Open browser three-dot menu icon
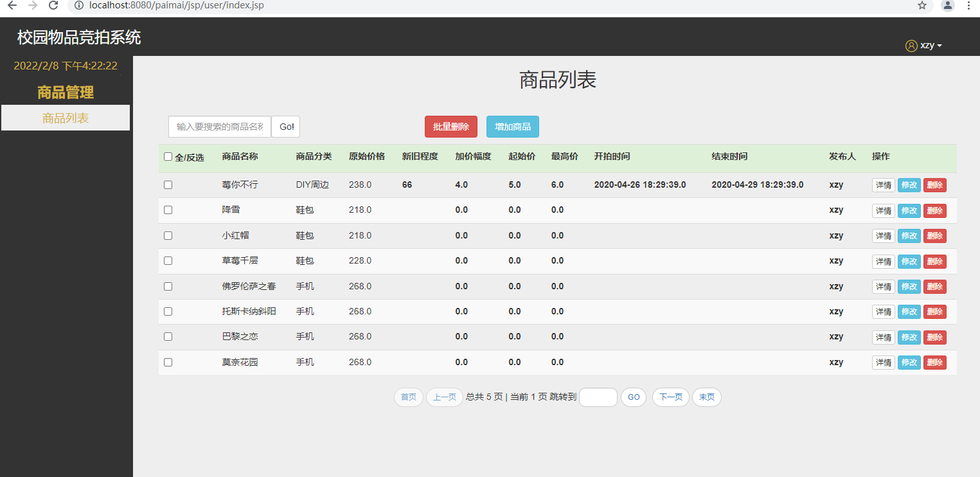This screenshot has width=980, height=477. [969, 5]
